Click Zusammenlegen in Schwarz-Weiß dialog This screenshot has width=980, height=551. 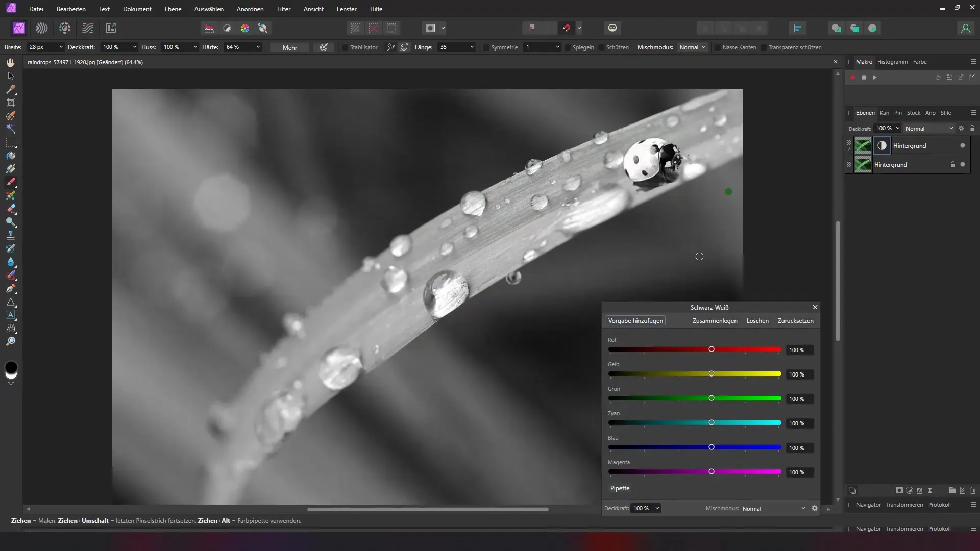coord(715,321)
